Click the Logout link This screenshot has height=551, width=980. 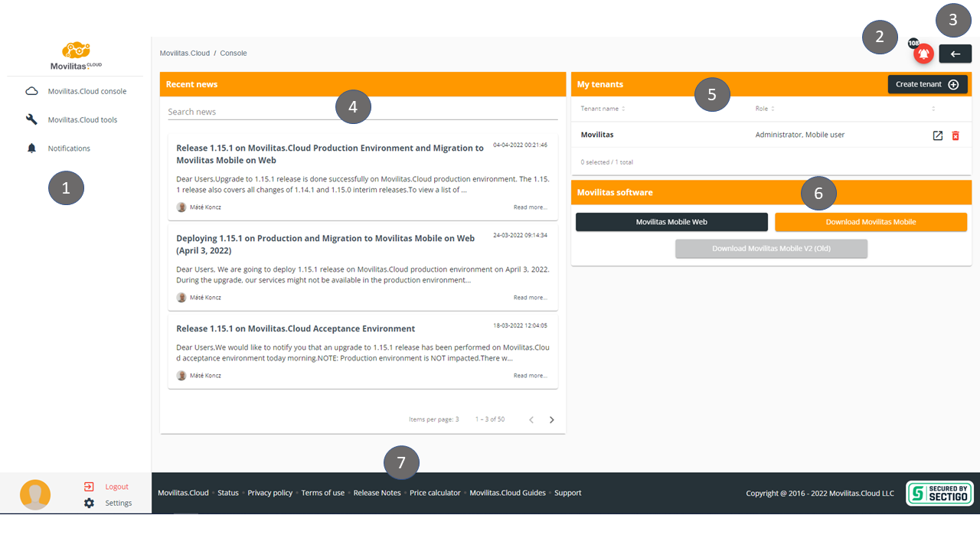(116, 487)
